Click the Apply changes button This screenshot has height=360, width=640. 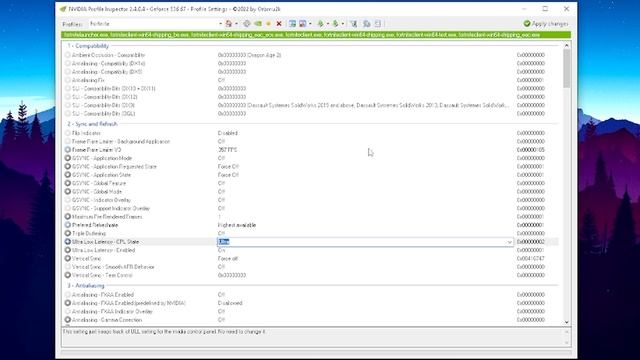pyautogui.click(x=546, y=24)
